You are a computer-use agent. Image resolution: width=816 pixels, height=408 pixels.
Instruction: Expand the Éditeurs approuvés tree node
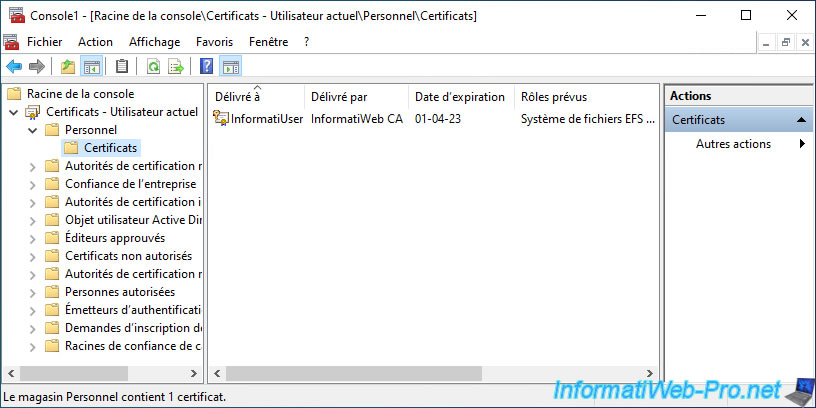[x=33, y=238]
